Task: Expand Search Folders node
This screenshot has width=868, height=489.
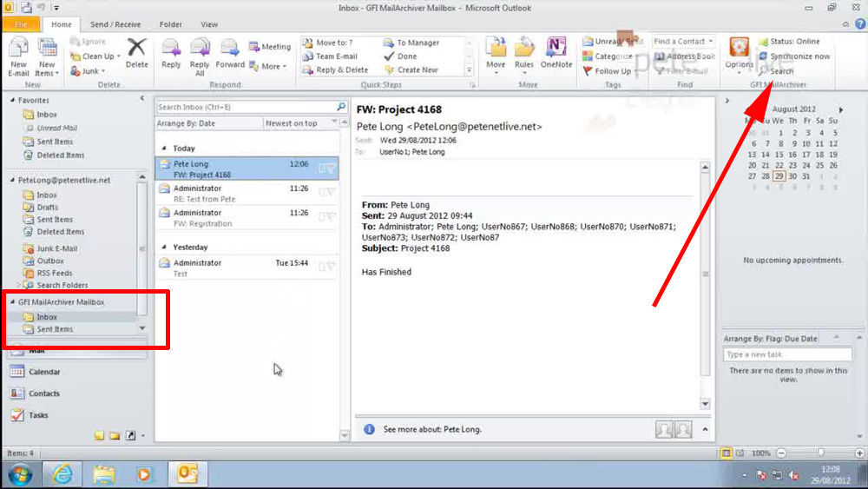Action: pyautogui.click(x=18, y=285)
